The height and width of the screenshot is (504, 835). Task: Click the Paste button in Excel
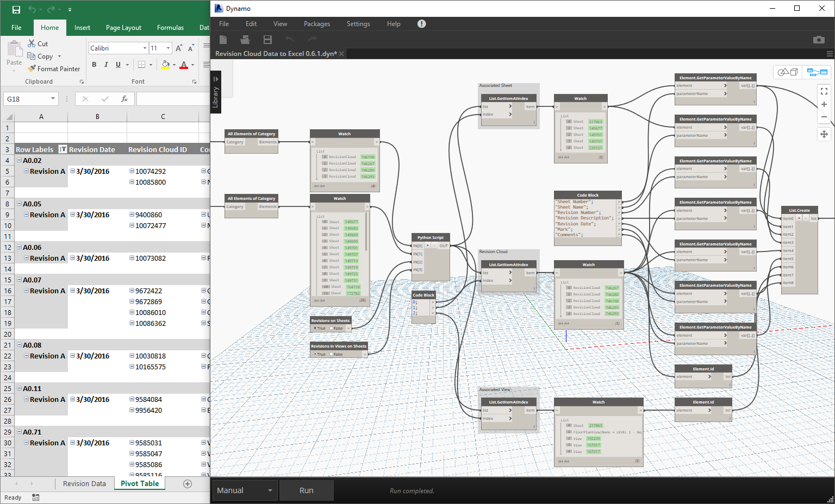(x=14, y=56)
